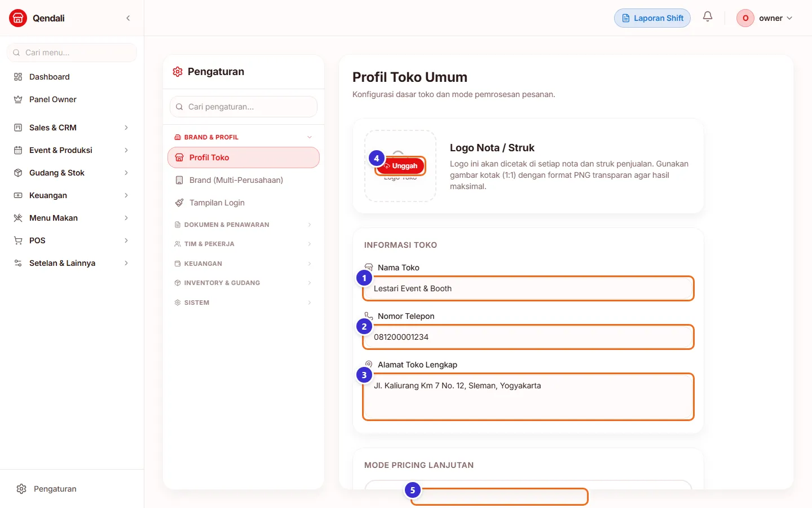Click the Brand (Multi-Perusahaan) building icon
Image resolution: width=812 pixels, height=508 pixels.
(x=179, y=180)
